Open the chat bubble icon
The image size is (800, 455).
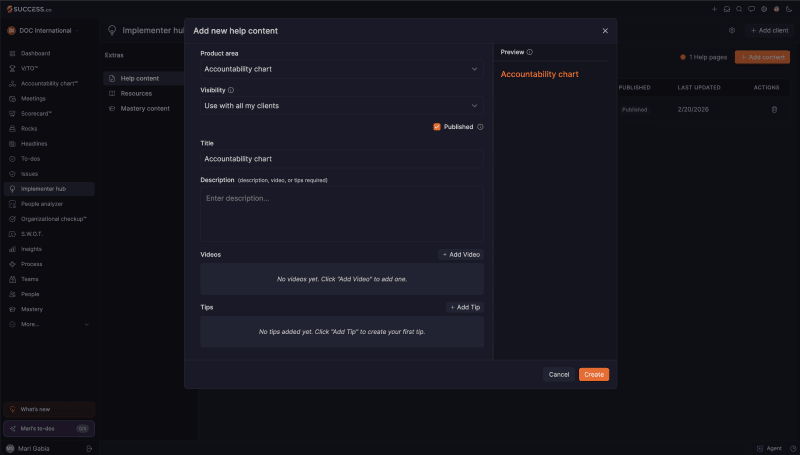click(752, 9)
